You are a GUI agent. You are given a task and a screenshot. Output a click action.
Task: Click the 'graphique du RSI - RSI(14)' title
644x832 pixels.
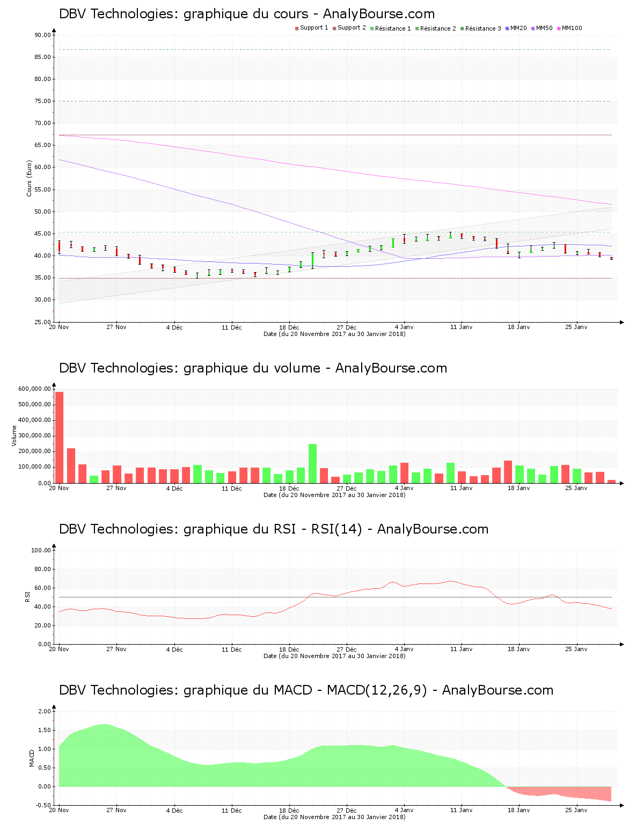pos(273,529)
